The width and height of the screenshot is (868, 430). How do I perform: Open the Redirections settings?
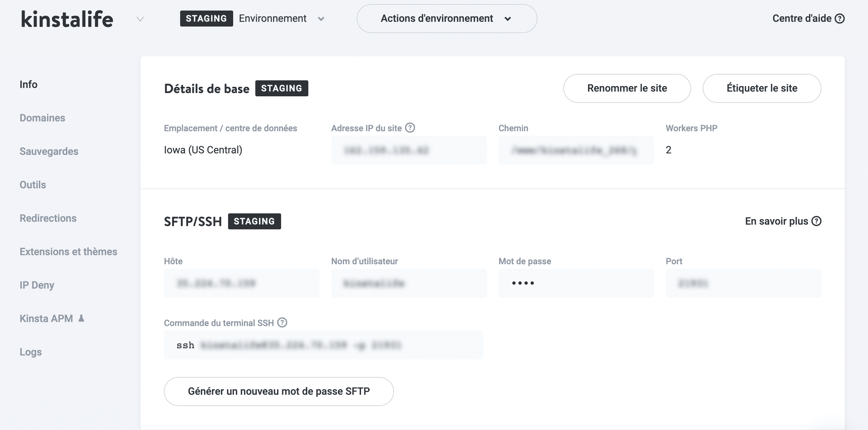[48, 218]
